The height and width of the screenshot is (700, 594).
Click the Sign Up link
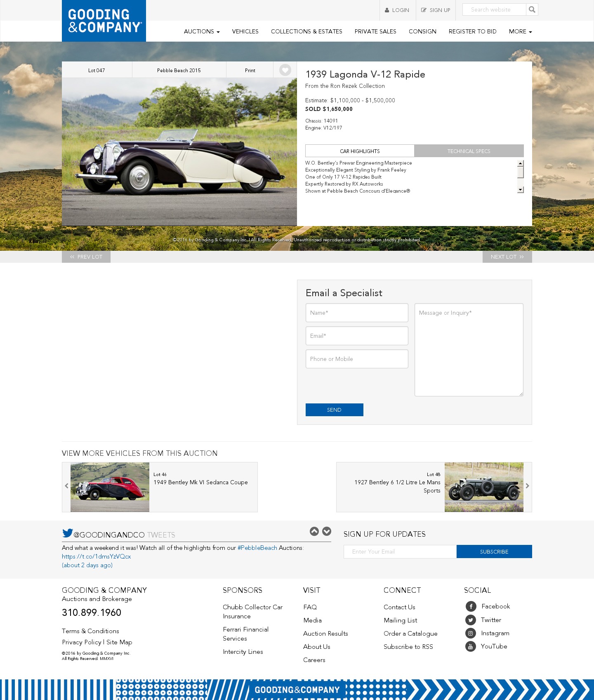point(436,10)
